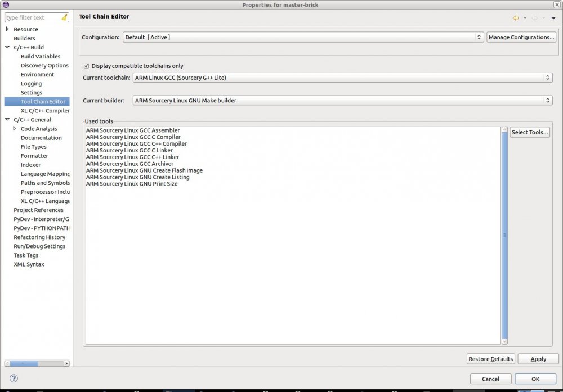
Task: Open help with the question mark icon
Action: [14, 379]
